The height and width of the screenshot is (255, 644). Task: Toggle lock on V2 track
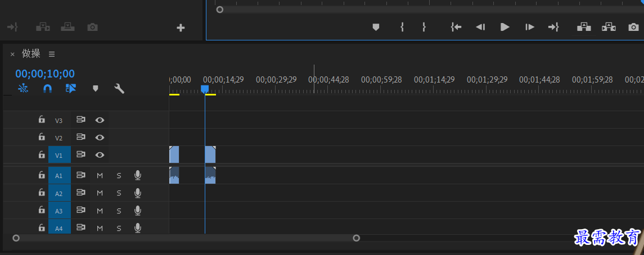(42, 137)
